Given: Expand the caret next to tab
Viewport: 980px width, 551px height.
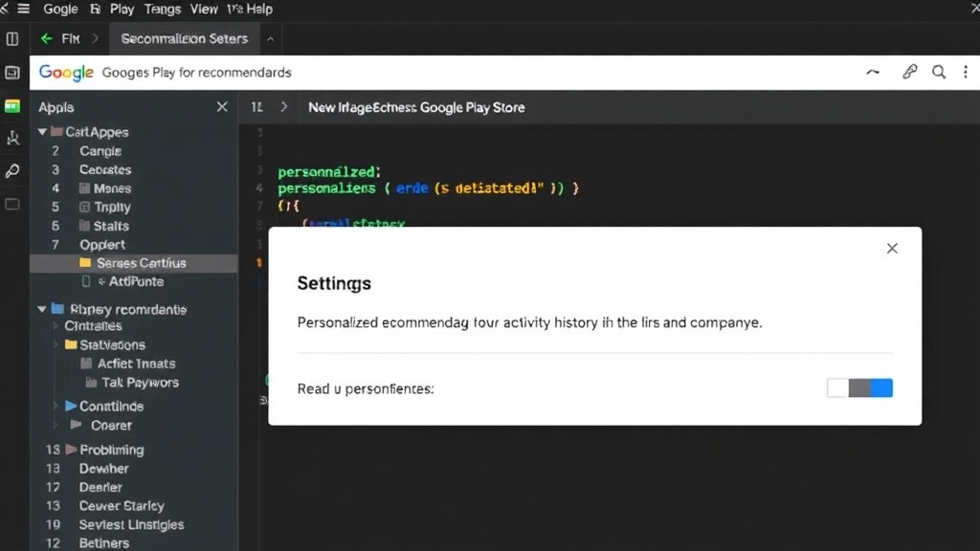Looking at the screenshot, I should tap(271, 39).
